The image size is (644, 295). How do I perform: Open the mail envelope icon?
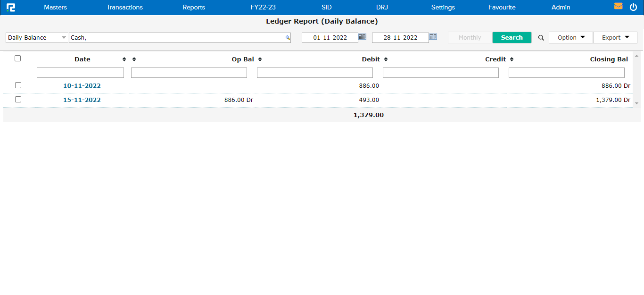coord(618,7)
